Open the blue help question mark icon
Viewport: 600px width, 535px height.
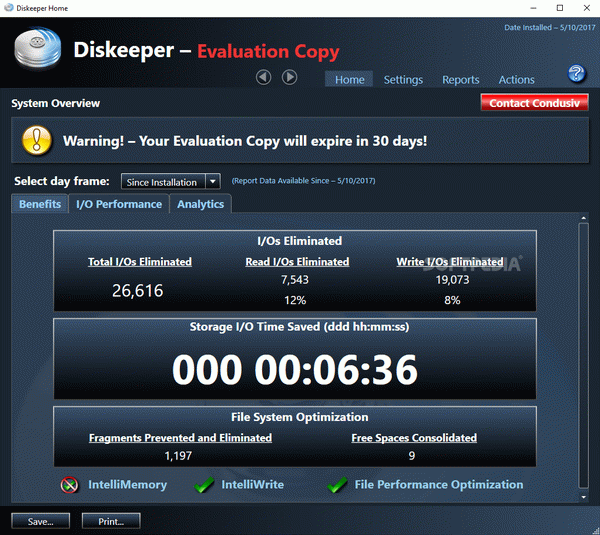point(577,73)
